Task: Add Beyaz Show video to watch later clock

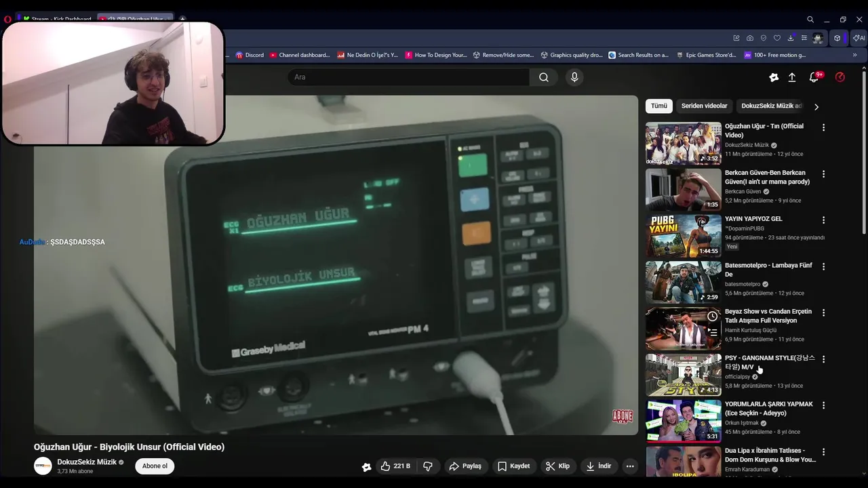Action: (x=712, y=317)
